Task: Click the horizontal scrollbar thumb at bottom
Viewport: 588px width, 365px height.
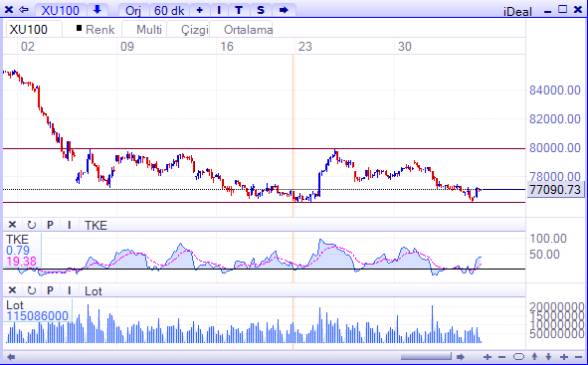Action: coord(426,357)
